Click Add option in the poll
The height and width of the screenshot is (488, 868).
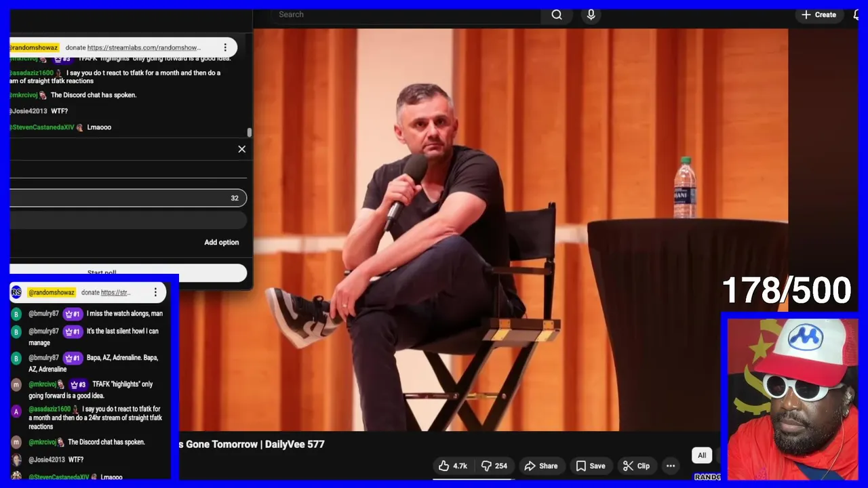click(222, 242)
